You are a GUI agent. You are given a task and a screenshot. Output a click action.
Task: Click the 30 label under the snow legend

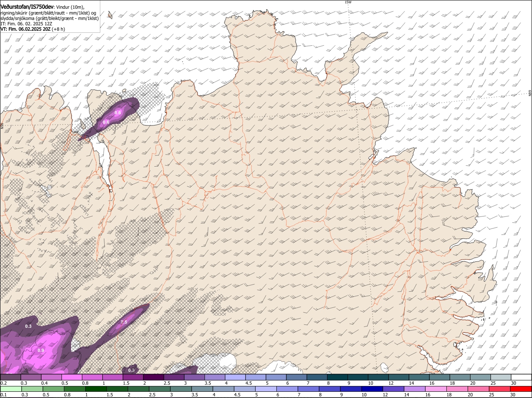(514, 383)
